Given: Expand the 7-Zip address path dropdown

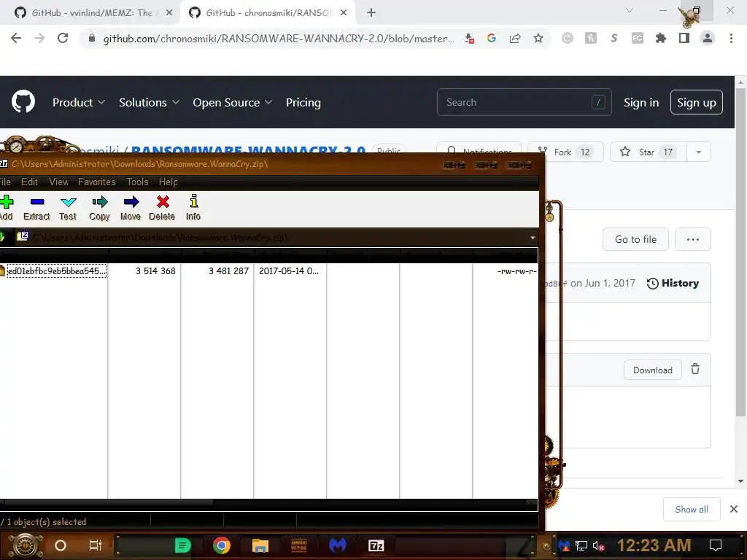Looking at the screenshot, I should coord(533,238).
